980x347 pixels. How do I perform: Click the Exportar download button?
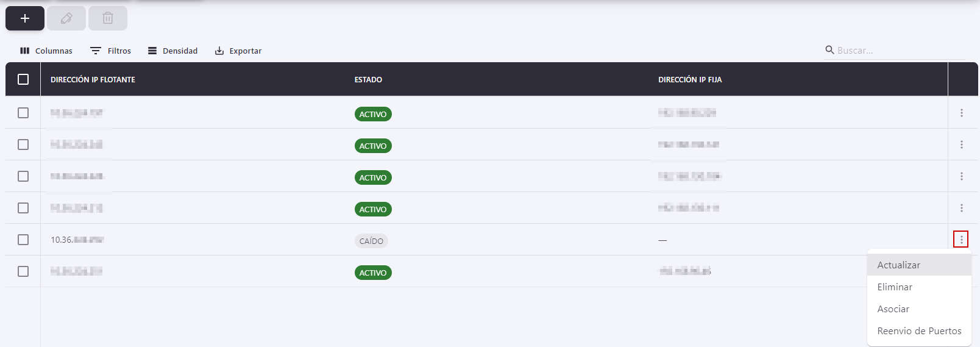[x=238, y=51]
